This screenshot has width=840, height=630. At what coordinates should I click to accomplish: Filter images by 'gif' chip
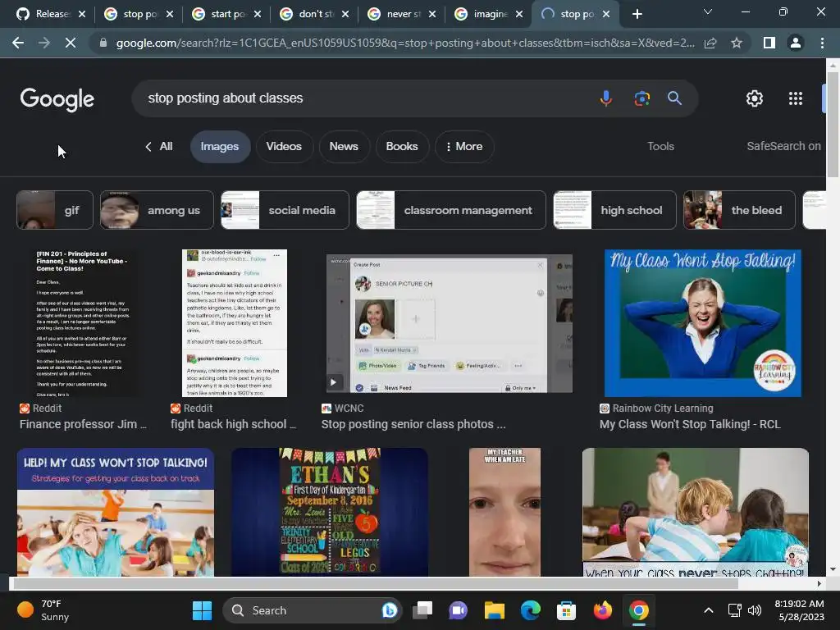coord(55,210)
